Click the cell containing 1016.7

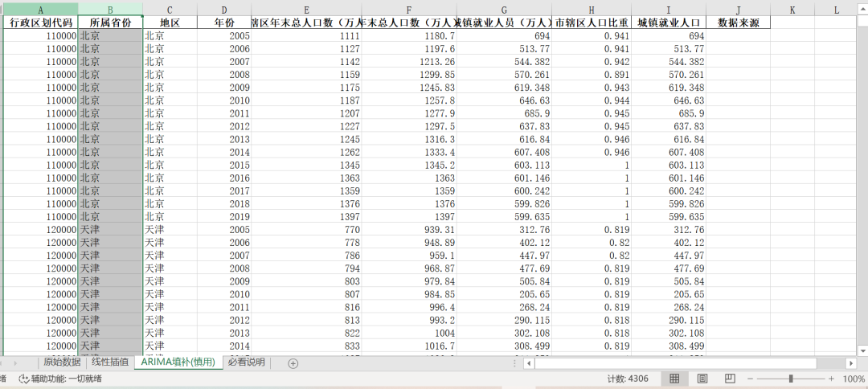(x=409, y=346)
